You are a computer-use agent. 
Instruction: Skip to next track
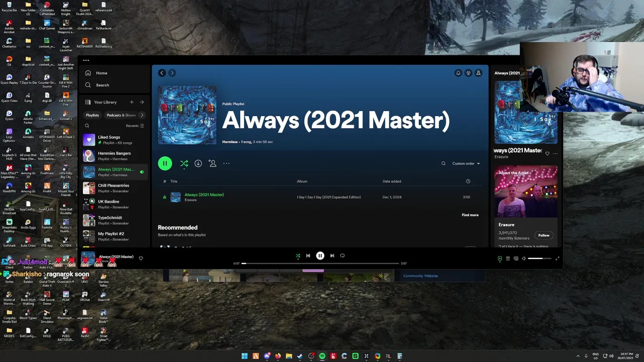point(332,256)
